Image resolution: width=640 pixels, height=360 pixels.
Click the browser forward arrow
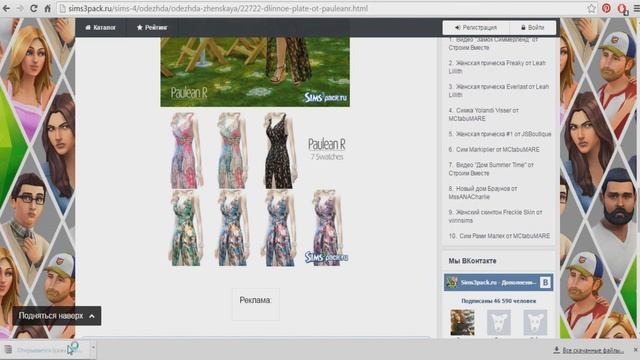(20, 8)
